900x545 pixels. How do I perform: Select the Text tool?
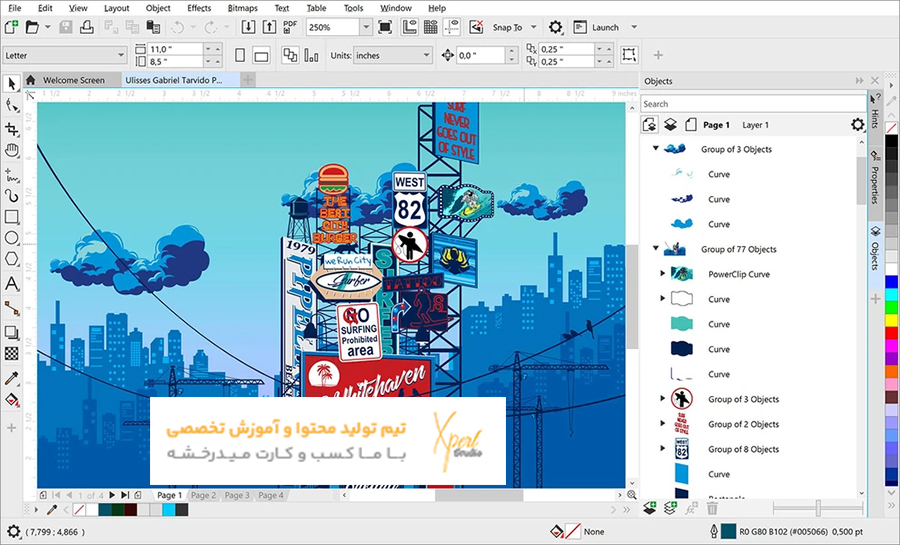click(x=11, y=283)
